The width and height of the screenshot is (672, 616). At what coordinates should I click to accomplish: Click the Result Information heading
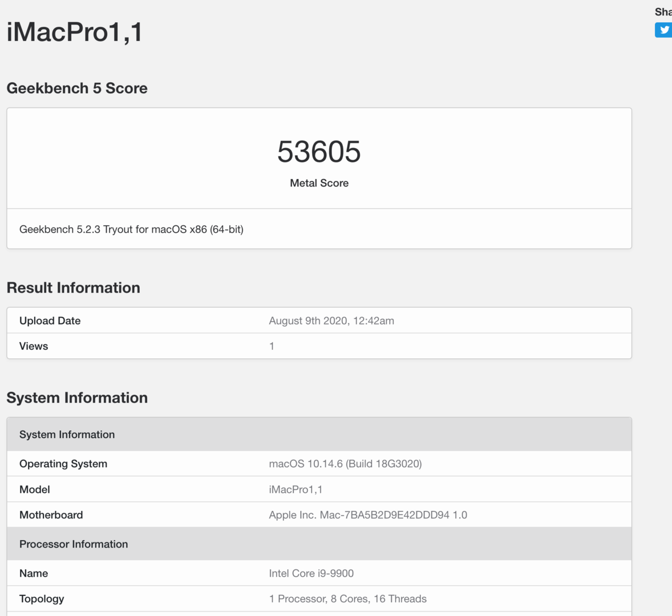tap(73, 287)
